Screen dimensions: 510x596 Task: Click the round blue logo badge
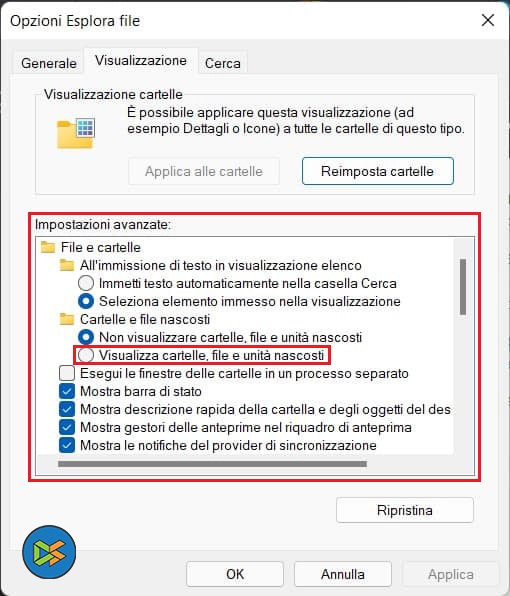tap(49, 552)
